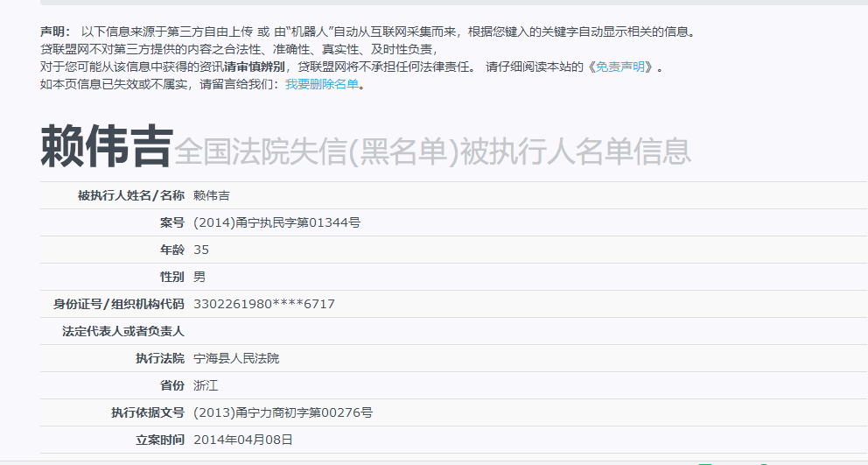Click the province value 浙江
This screenshot has width=868, height=465.
pos(206,385)
